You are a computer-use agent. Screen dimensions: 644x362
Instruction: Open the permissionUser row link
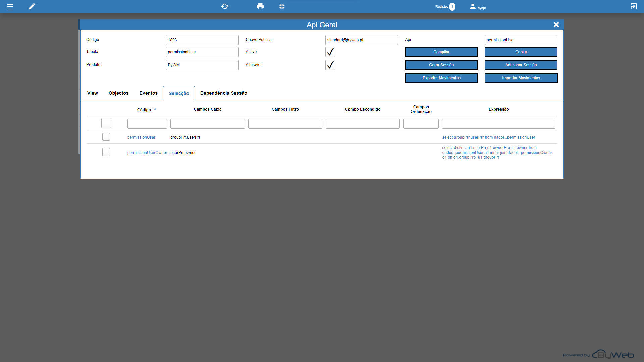[x=141, y=137]
